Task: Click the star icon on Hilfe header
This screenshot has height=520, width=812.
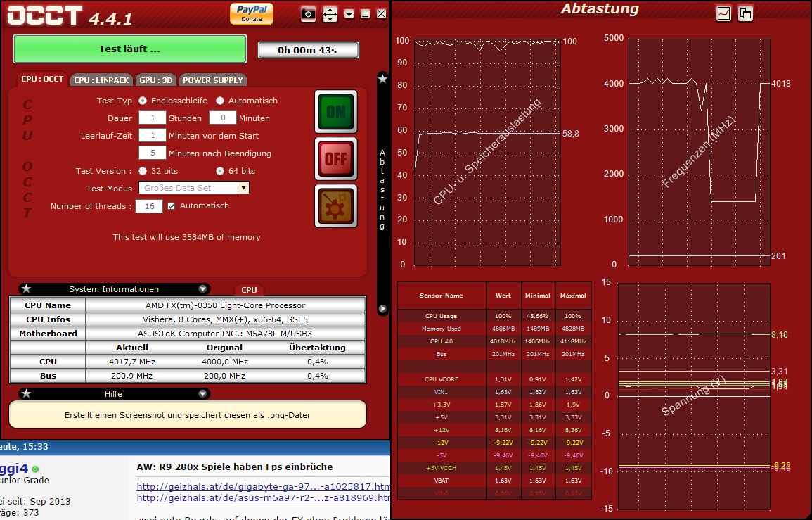Action: tap(27, 393)
